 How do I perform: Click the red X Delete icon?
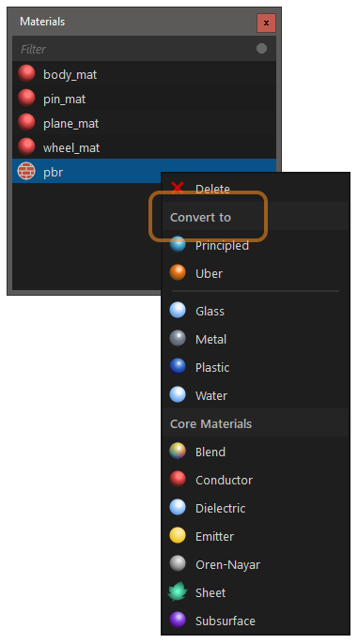(178, 188)
